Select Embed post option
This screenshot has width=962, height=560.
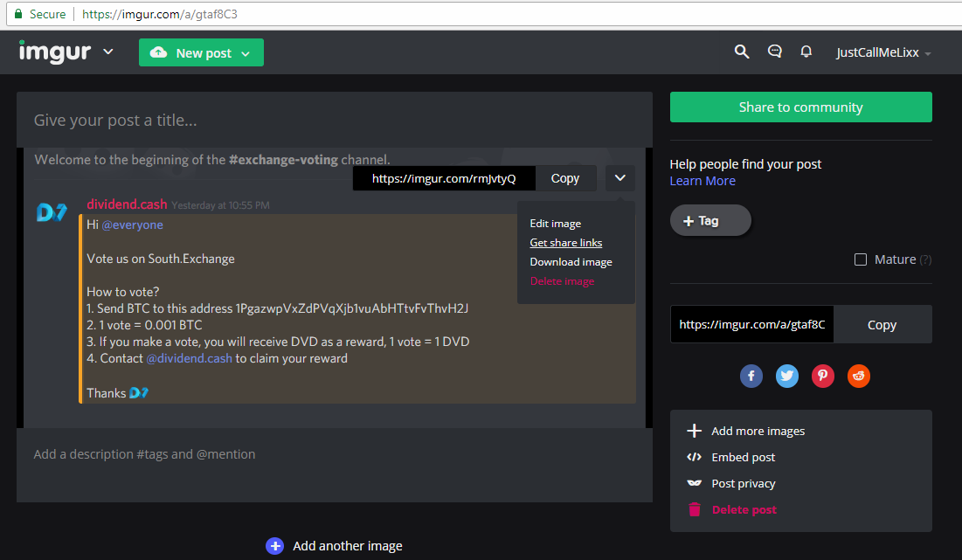coord(730,457)
